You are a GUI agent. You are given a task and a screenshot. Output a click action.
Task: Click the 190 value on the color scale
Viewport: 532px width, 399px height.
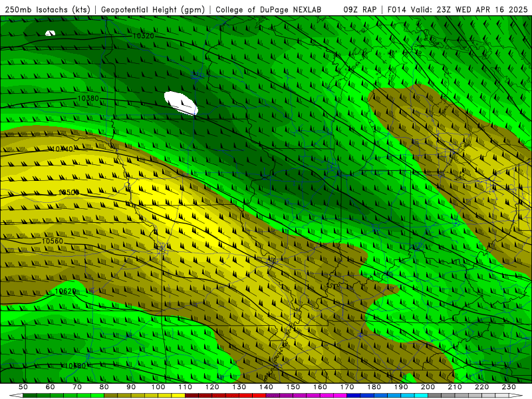pyautogui.click(x=401, y=387)
